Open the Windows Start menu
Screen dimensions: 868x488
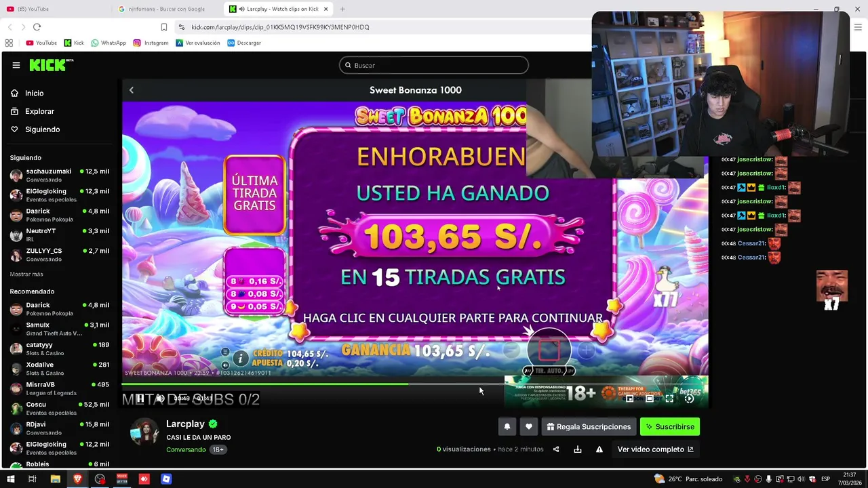pos(10,479)
